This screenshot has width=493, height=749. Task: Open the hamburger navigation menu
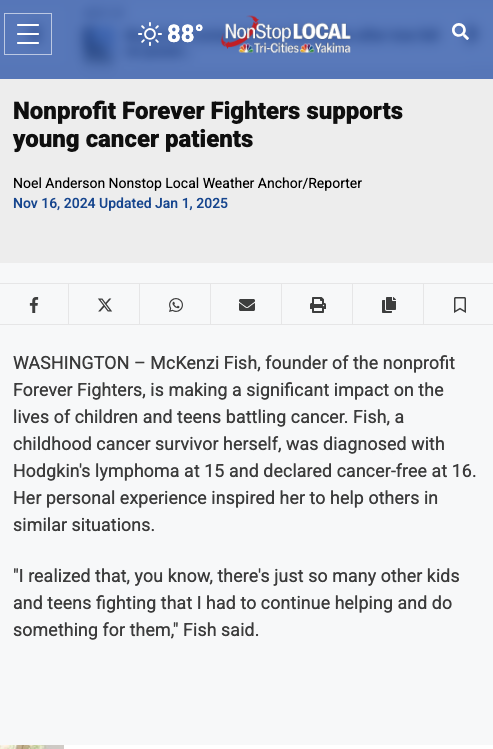point(28,34)
